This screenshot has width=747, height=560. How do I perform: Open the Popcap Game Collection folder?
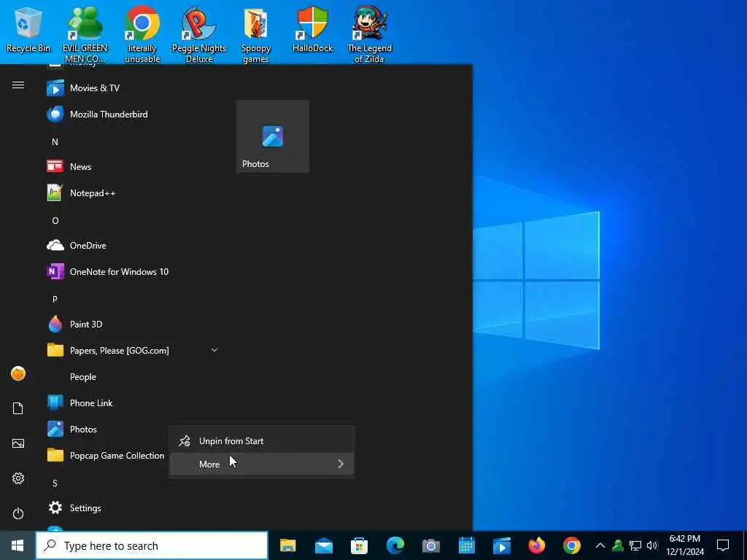(107, 456)
